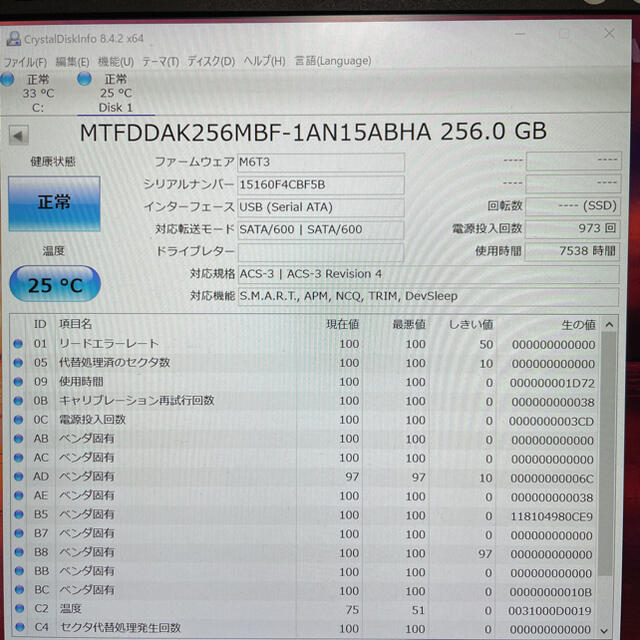Click the 最悪値 column header
Image resolution: width=640 pixels, height=640 pixels.
(409, 325)
